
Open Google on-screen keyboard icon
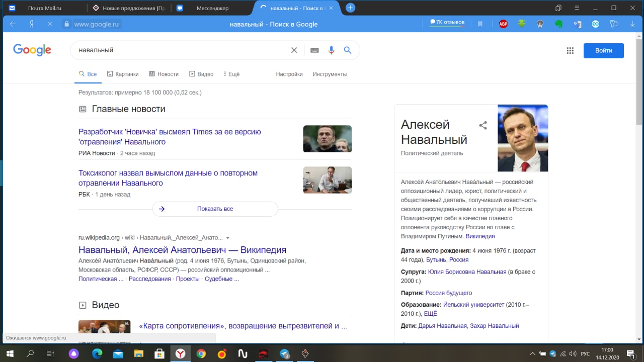click(314, 50)
